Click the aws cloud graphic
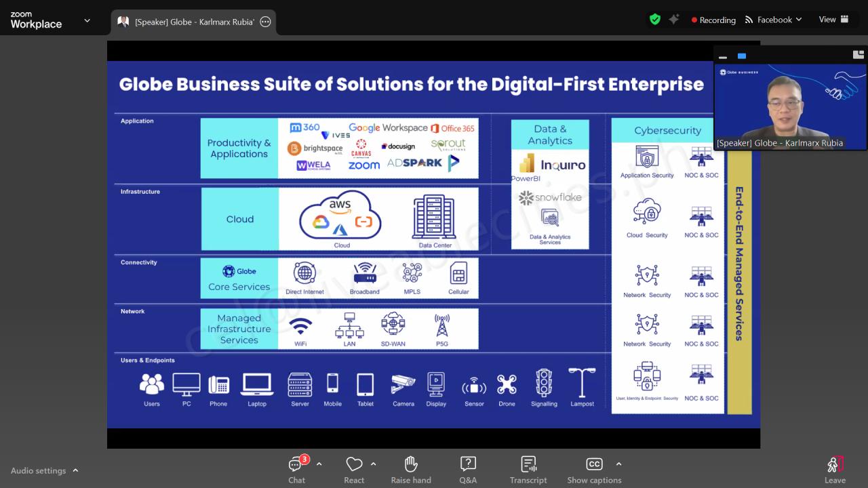 340,215
